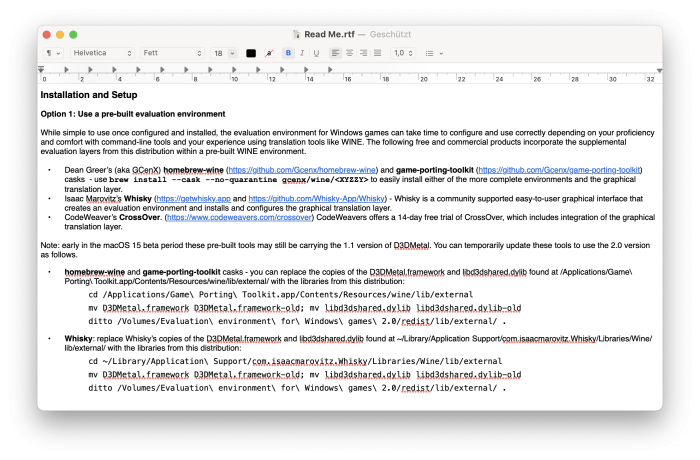
Task: Toggle underline formatting
Action: tap(316, 53)
